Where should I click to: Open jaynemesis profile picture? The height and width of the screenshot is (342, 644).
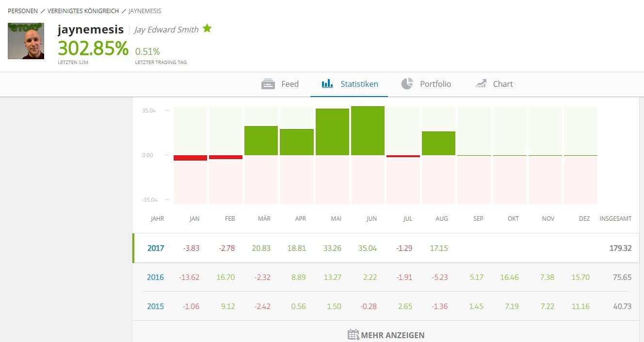click(26, 41)
